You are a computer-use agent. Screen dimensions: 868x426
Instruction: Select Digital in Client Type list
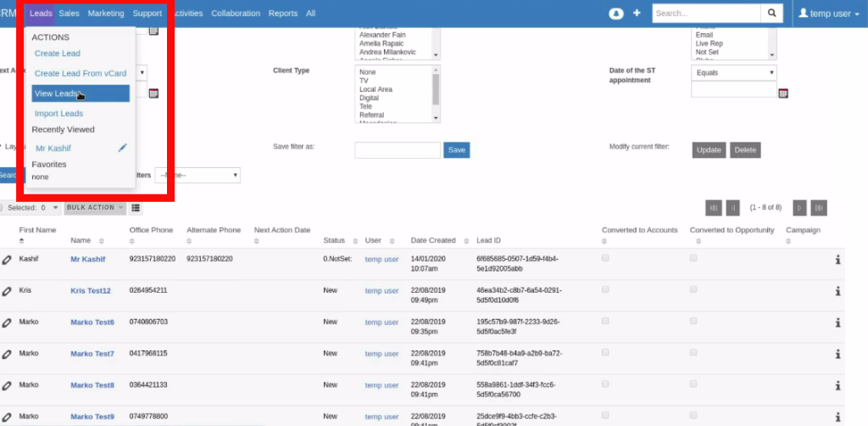pyautogui.click(x=370, y=98)
